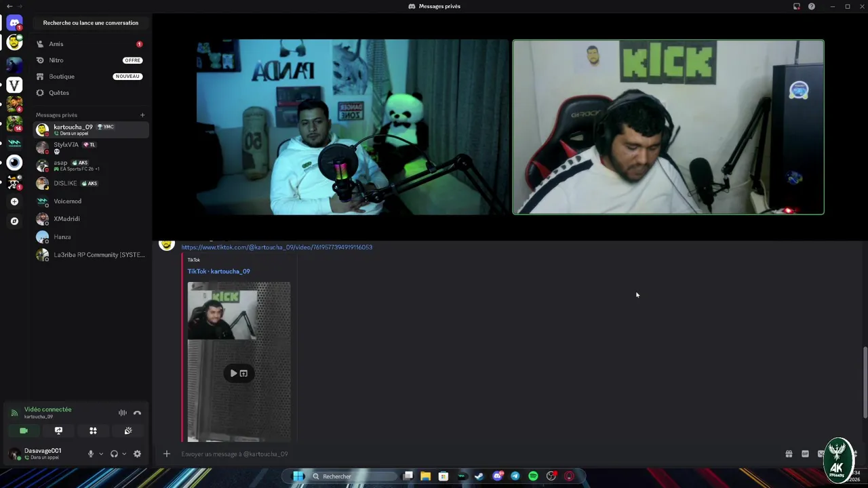
Task: Click the right KICK webcam video tile
Action: [x=668, y=127]
